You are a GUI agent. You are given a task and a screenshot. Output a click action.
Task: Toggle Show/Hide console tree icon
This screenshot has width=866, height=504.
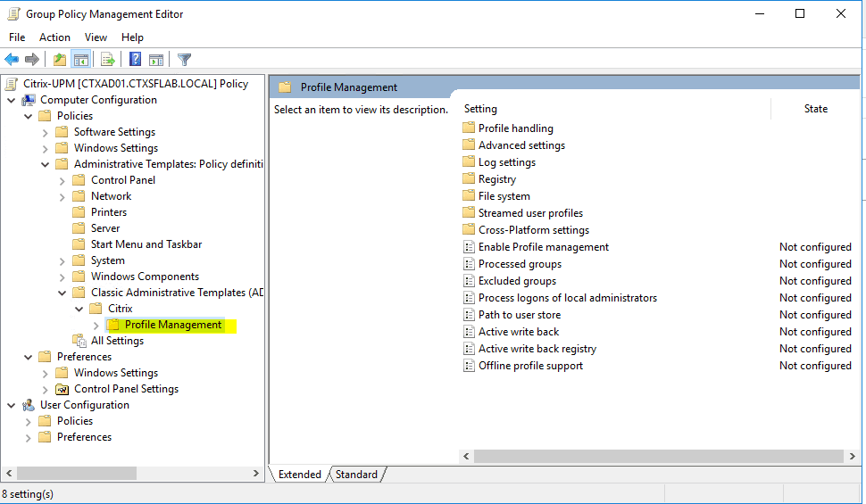[x=81, y=59]
